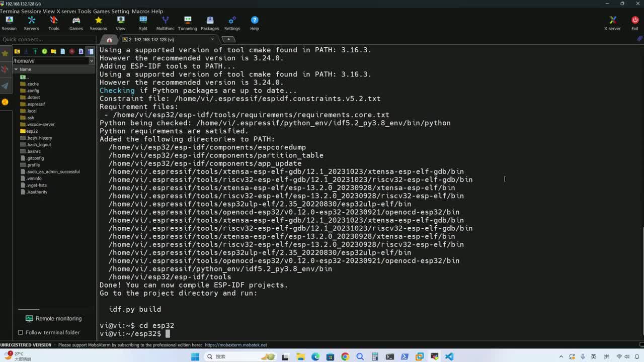Sort files by Name column header

point(54,69)
